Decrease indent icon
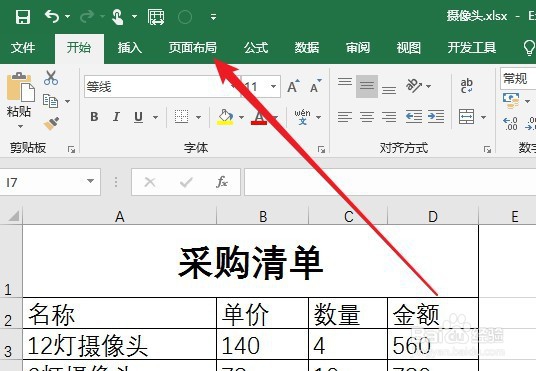 click(x=414, y=117)
